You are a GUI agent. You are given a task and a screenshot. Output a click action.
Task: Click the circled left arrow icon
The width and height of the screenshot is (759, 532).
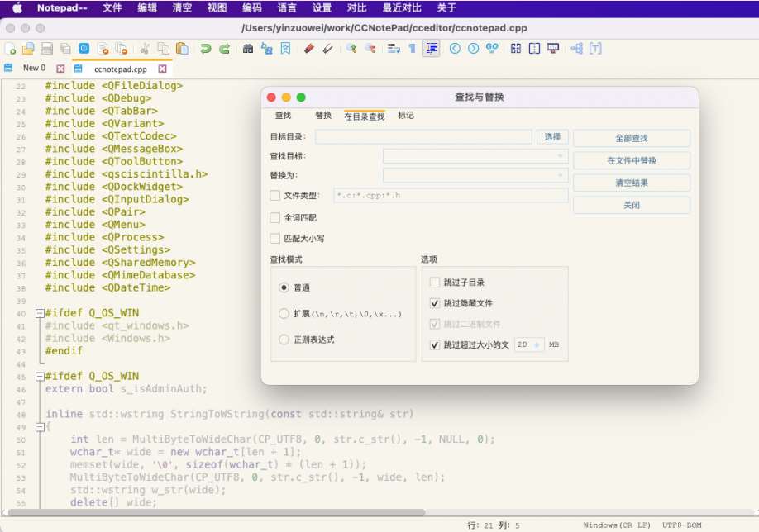[x=455, y=49]
